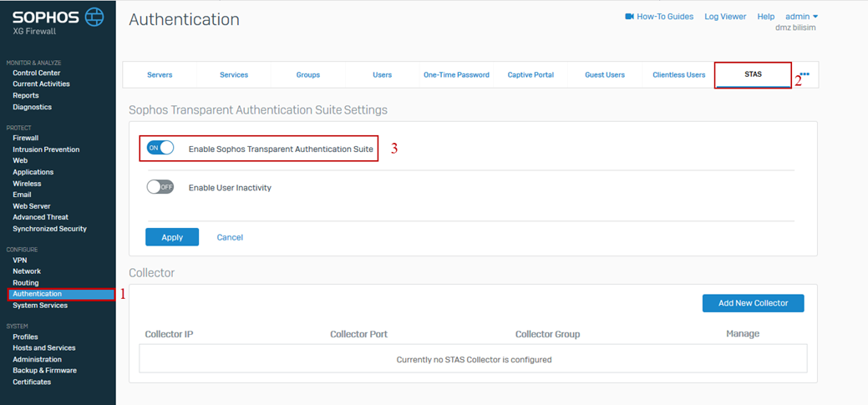
Task: Open Web in sidebar
Action: [20, 160]
